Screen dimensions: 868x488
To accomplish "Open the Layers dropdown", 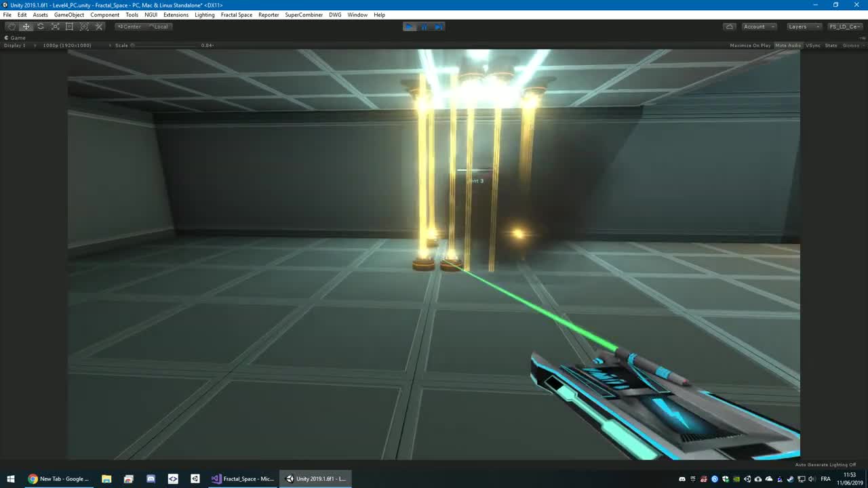I will 804,26.
